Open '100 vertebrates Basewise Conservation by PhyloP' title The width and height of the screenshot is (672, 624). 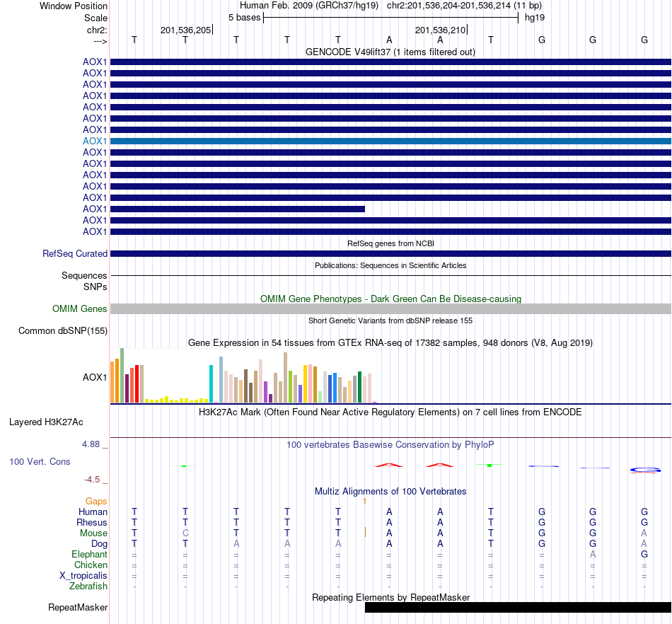coord(390,445)
